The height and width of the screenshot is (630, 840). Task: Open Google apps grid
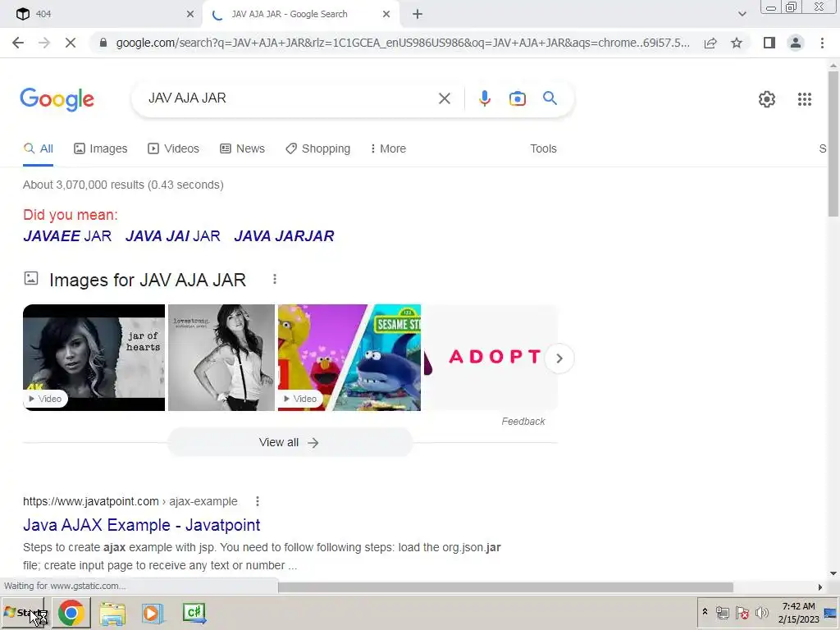[804, 99]
